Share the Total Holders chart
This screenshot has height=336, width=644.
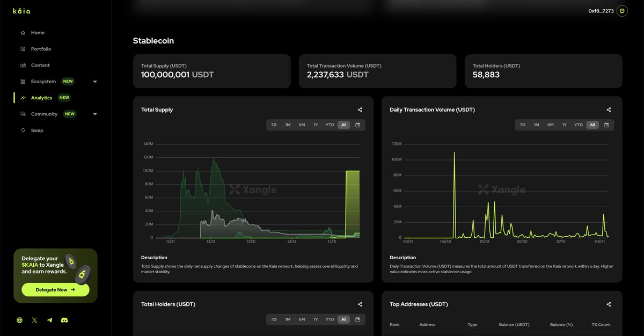coord(360,304)
